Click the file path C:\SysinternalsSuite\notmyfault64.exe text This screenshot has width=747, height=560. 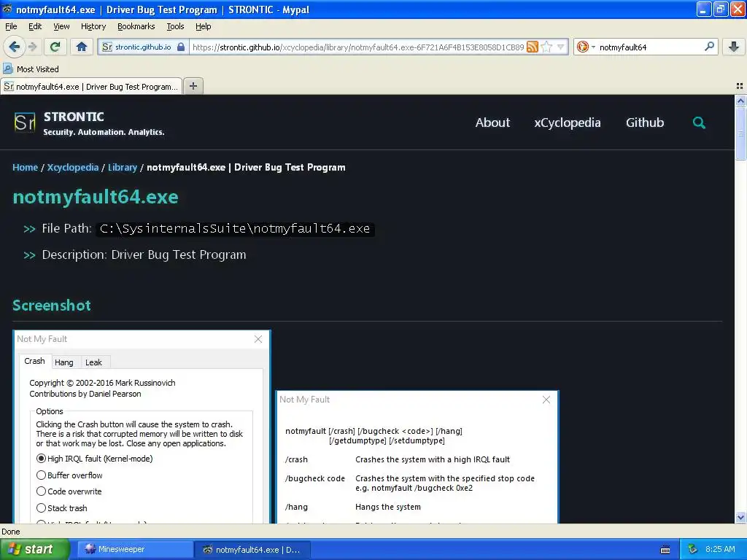point(235,228)
